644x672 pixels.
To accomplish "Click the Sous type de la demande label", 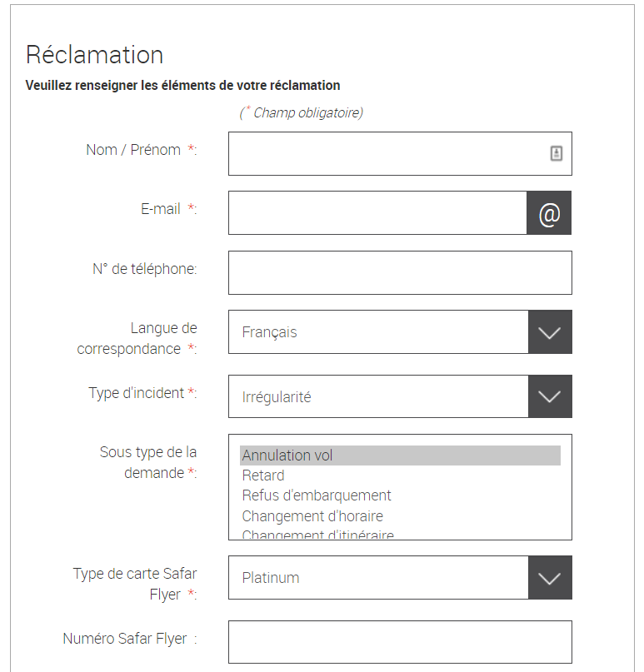I will pos(148,462).
